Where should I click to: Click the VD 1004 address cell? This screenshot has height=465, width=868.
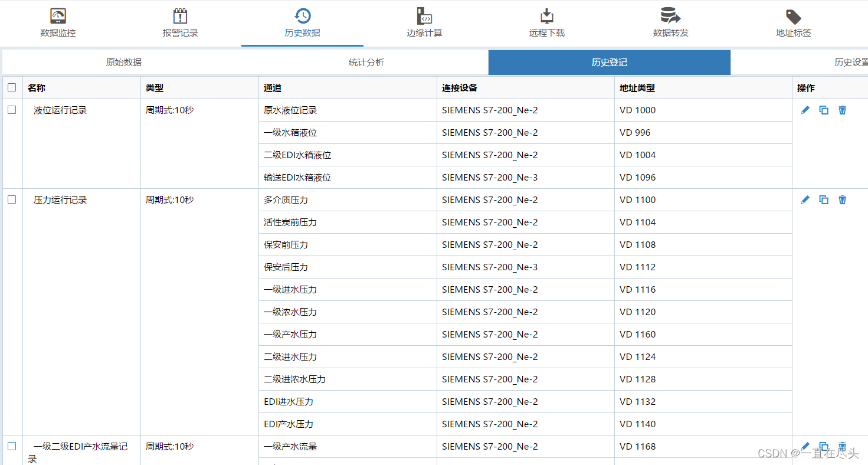point(703,155)
